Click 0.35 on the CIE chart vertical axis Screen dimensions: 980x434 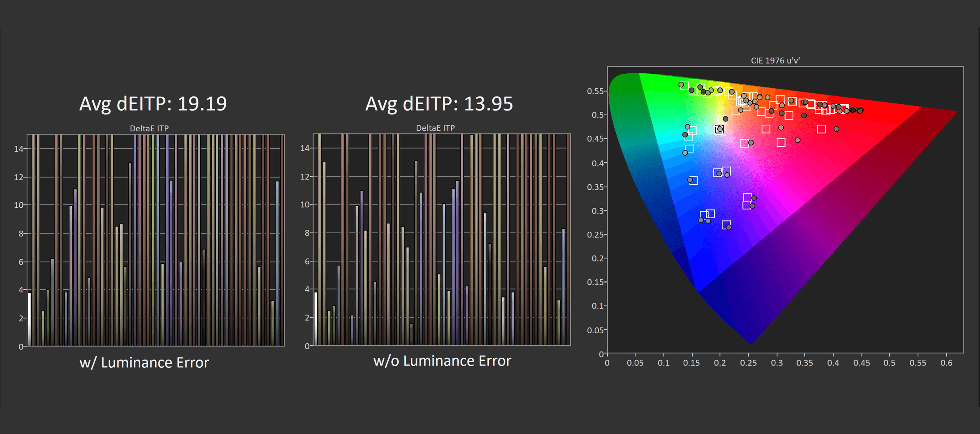[x=595, y=187]
